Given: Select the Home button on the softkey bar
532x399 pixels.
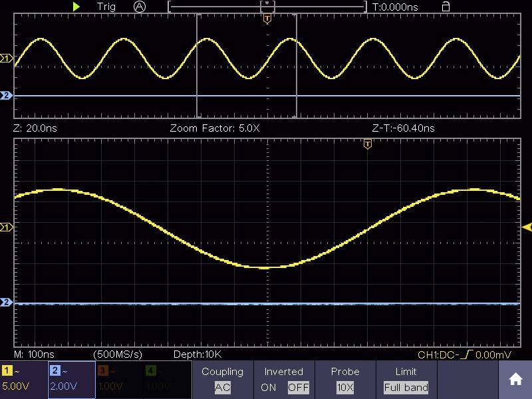Looking at the screenshot, I should tap(515, 379).
